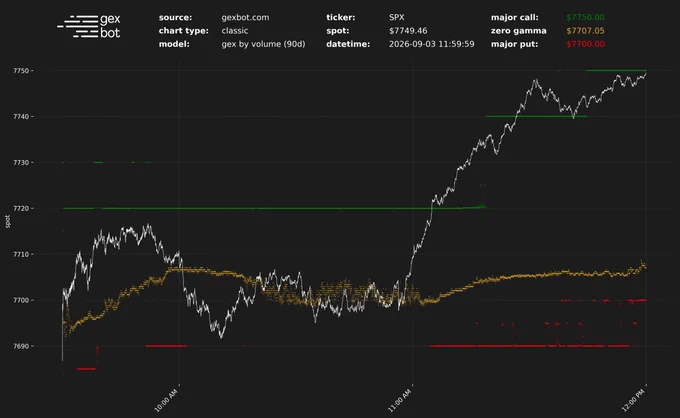The width and height of the screenshot is (680, 418).
Task: Click the 'datetime:' label
Action: [348, 44]
